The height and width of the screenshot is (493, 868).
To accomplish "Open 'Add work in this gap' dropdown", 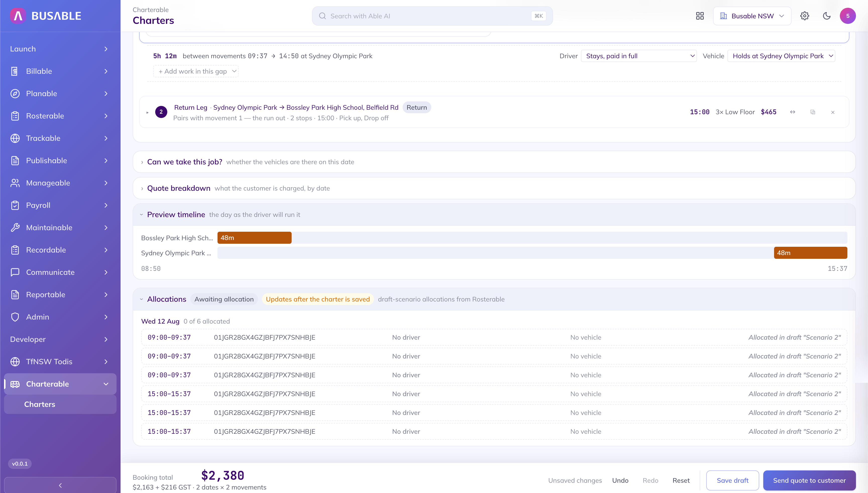I will pos(196,72).
